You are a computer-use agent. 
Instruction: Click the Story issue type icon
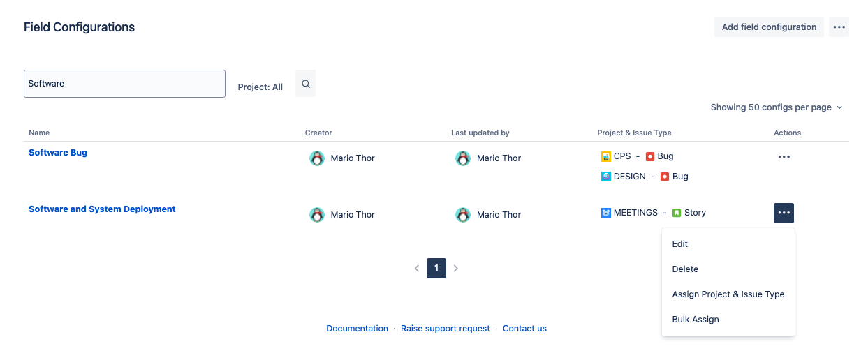pos(677,213)
